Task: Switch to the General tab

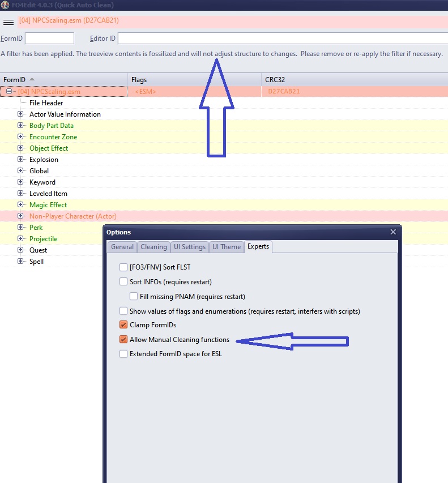Action: (122, 247)
